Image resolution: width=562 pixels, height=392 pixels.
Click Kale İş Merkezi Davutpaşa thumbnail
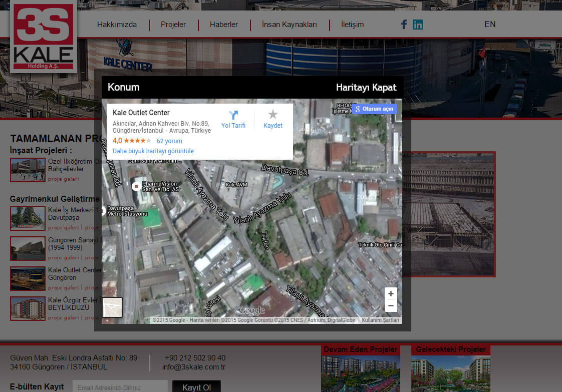click(28, 218)
